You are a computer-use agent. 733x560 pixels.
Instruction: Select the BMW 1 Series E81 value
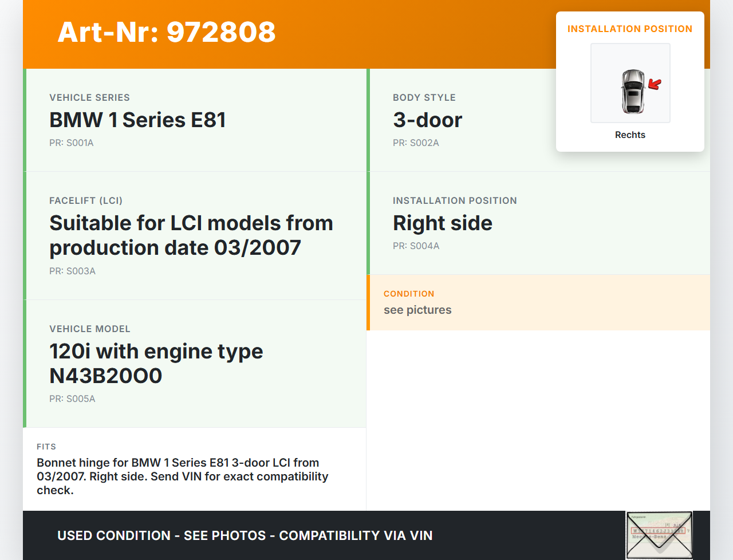click(x=137, y=120)
